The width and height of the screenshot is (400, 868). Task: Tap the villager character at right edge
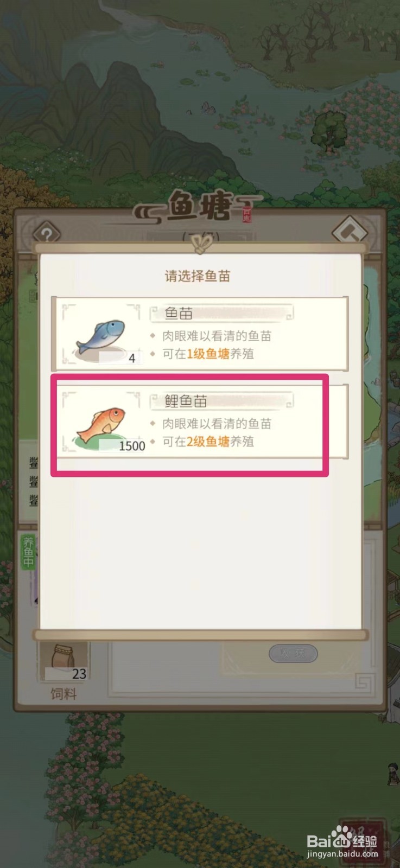pyautogui.click(x=393, y=774)
